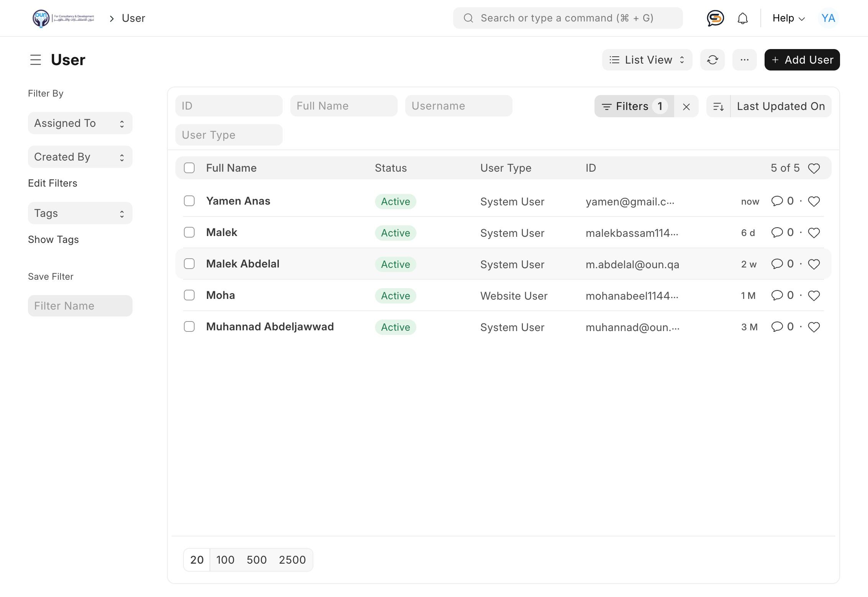Tick the select-all checkbox in the header
Screen dimensions: 868x597
pyautogui.click(x=189, y=168)
